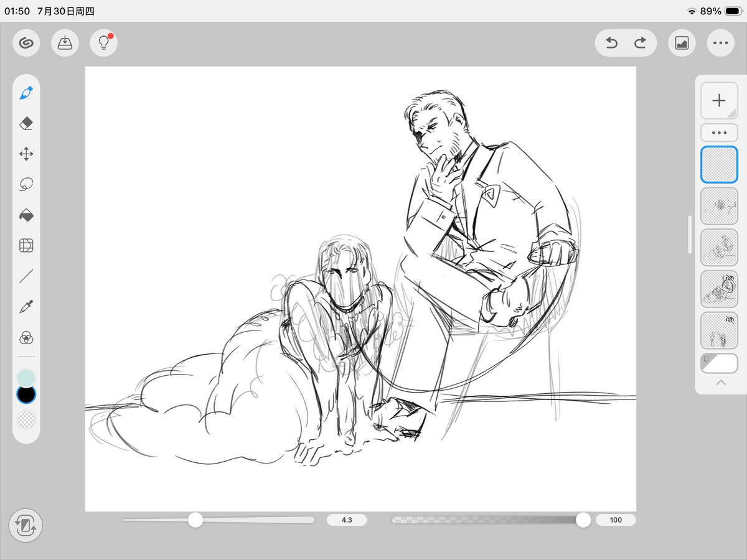Select the Move transform tool
Viewport: 747px width, 560px height.
click(x=26, y=154)
